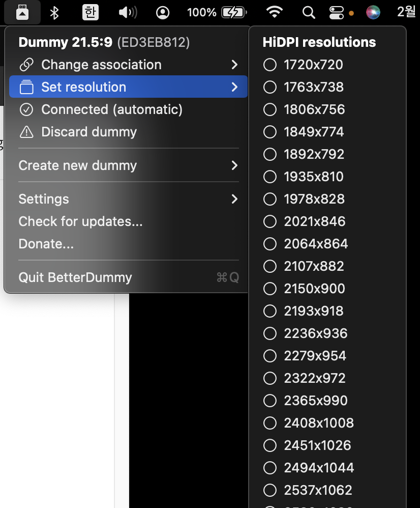
Task: Click the display icon beside Set resolution
Action: (26, 87)
